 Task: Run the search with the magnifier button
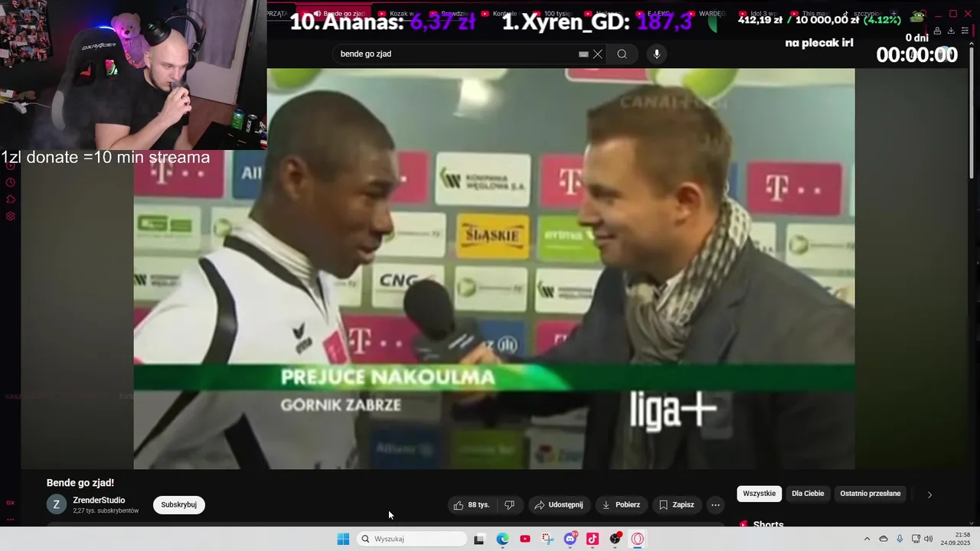coord(622,54)
